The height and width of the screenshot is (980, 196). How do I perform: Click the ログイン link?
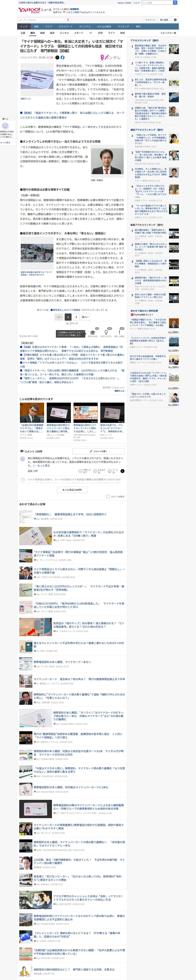[x=57, y=12]
